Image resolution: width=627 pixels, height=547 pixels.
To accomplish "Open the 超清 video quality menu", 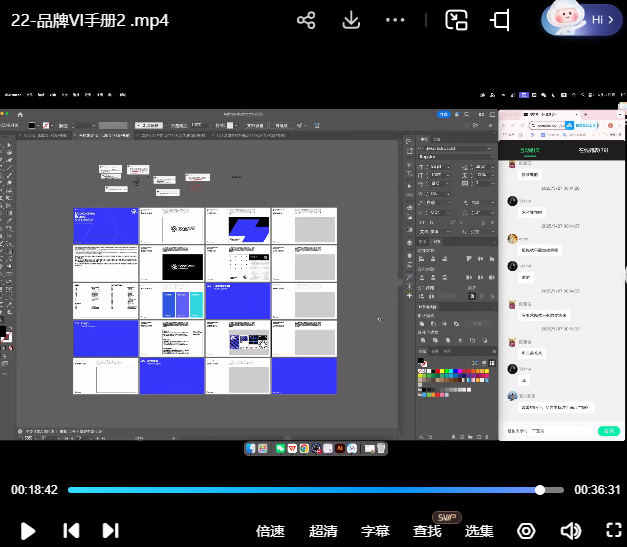I will [x=323, y=531].
